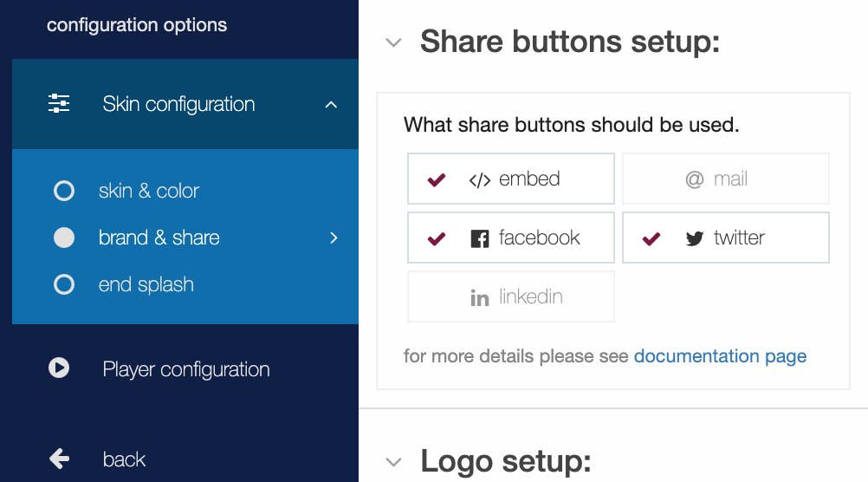
Task: Click the twitter bird icon
Action: (x=694, y=238)
